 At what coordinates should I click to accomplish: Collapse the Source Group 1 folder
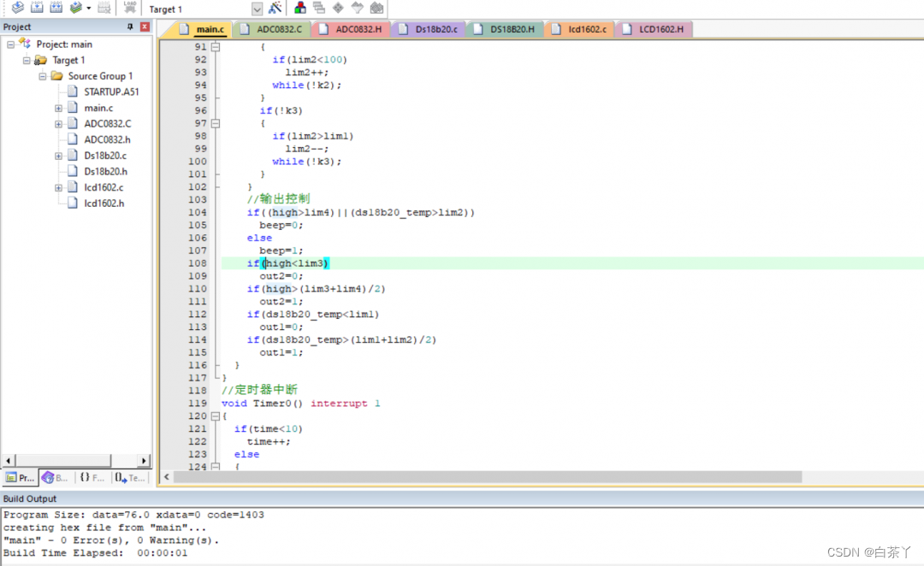(x=43, y=76)
